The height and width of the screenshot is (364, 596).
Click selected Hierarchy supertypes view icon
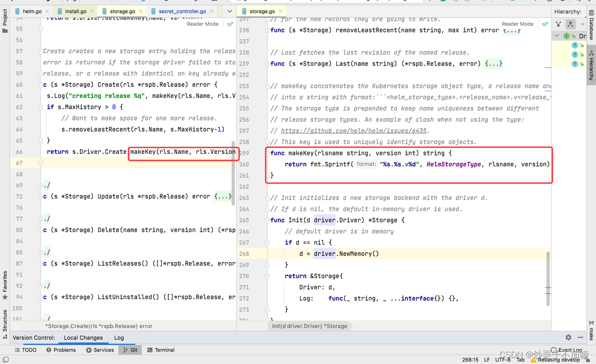click(570, 24)
